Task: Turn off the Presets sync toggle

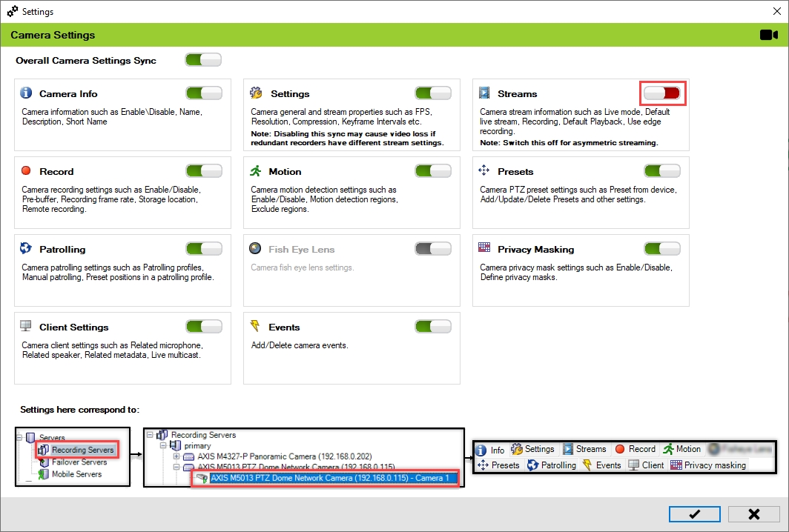Action: (x=661, y=171)
